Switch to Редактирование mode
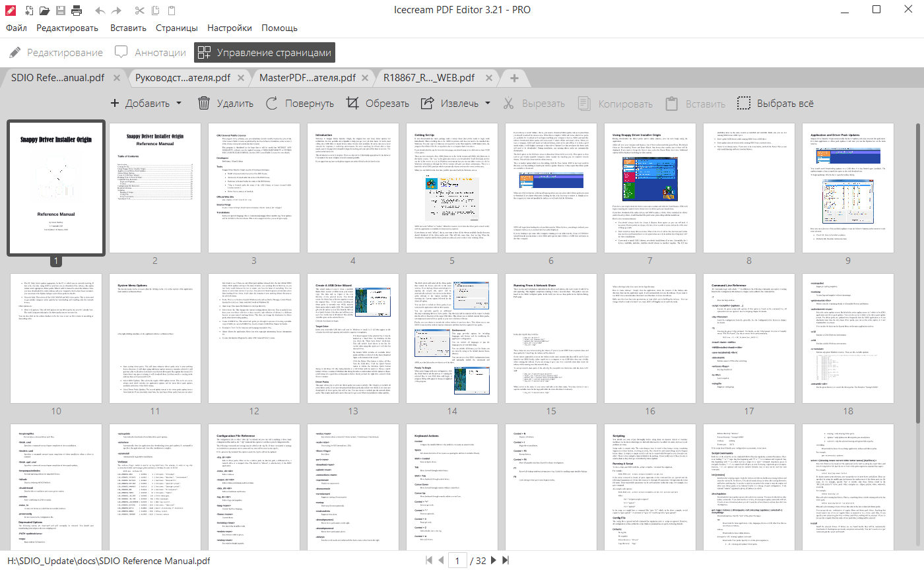Image resolution: width=924 pixels, height=570 pixels. coord(56,52)
